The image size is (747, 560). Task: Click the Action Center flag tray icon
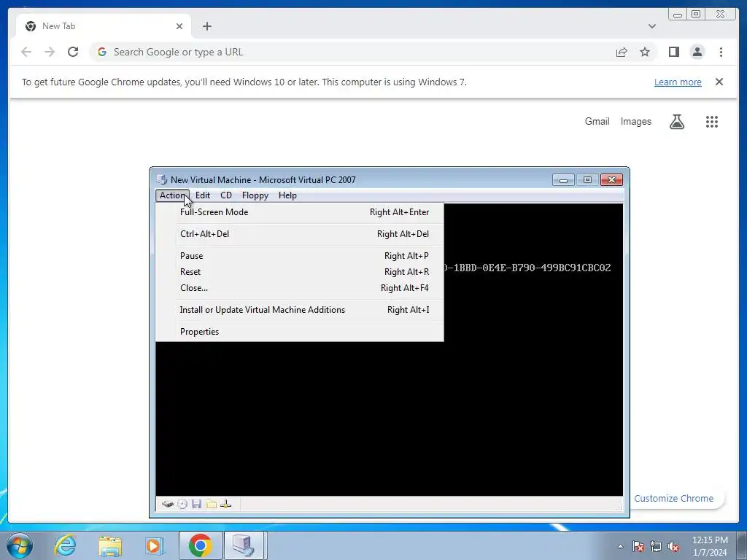[x=638, y=546]
